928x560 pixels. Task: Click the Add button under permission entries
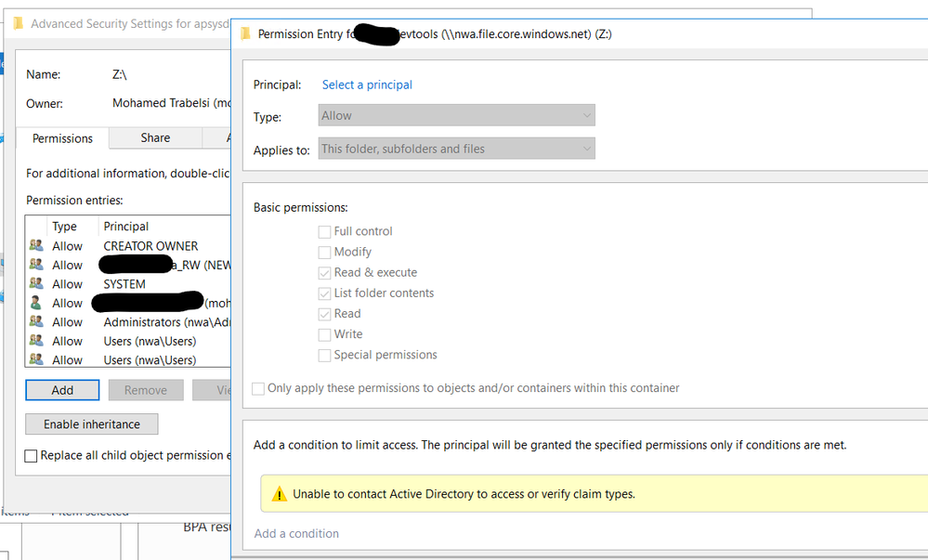pos(62,390)
